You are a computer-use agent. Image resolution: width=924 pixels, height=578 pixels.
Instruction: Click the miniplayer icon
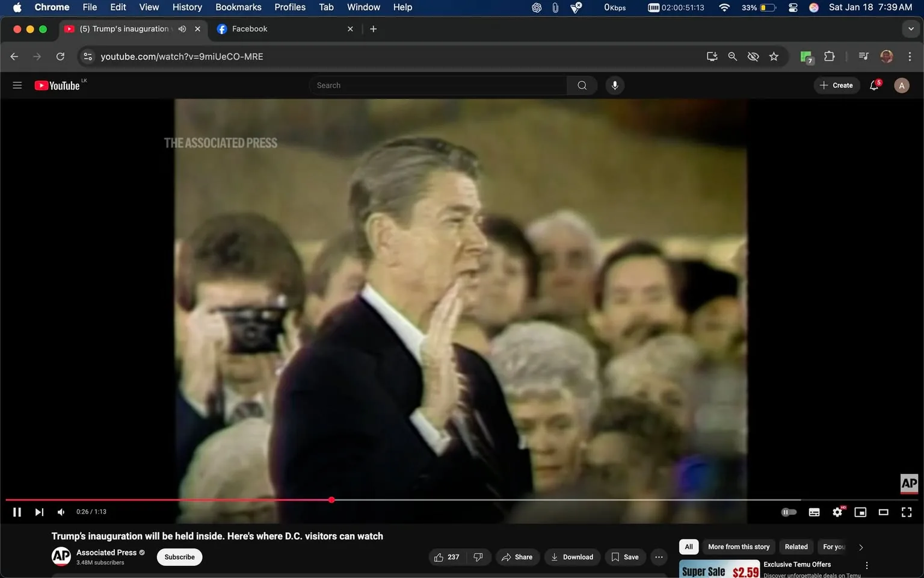pos(860,512)
